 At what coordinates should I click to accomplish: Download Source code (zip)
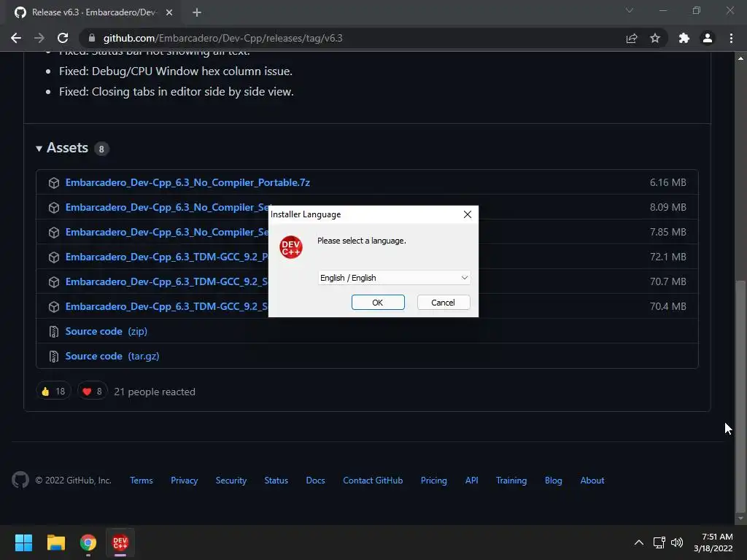click(107, 331)
